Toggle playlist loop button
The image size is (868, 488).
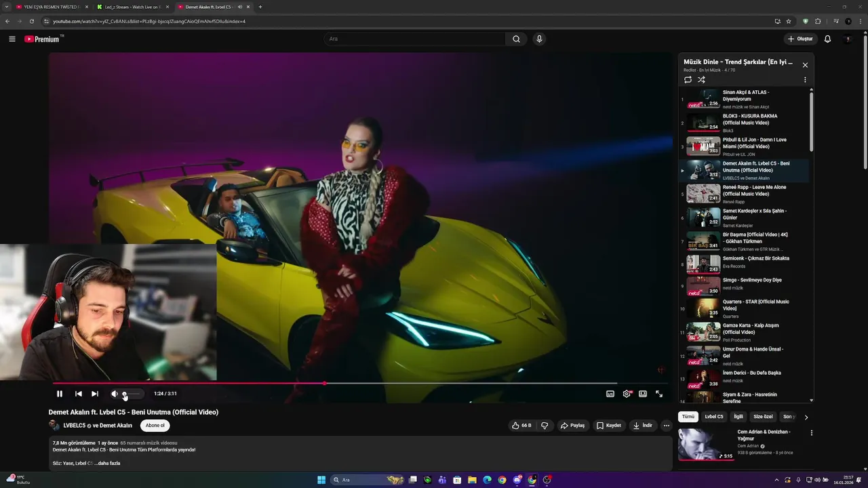[688, 80]
